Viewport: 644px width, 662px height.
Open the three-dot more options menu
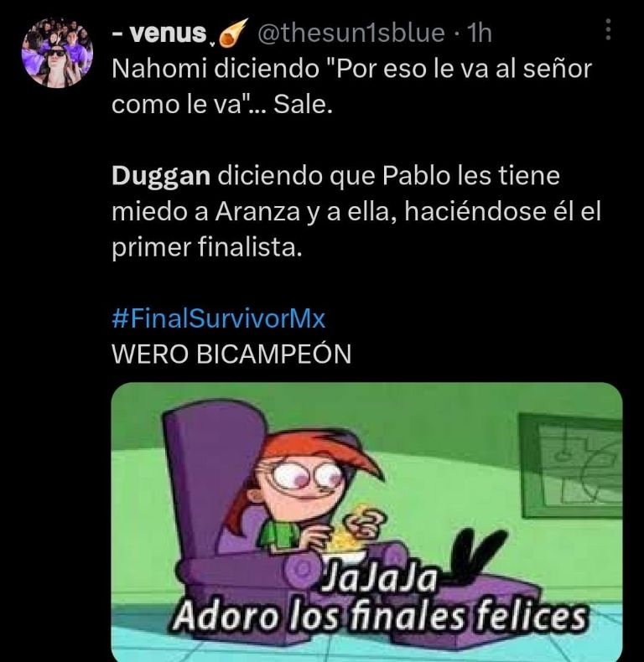pyautogui.click(x=608, y=29)
